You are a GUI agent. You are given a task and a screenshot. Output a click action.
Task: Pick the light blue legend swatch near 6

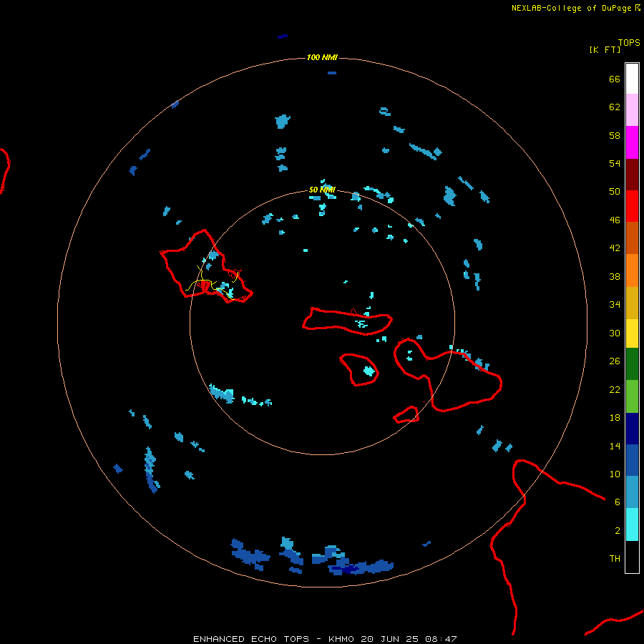(632, 492)
